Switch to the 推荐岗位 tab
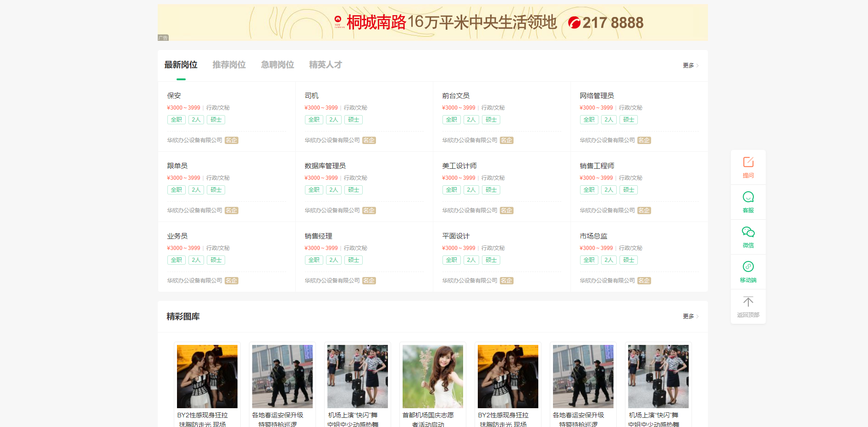 click(229, 65)
